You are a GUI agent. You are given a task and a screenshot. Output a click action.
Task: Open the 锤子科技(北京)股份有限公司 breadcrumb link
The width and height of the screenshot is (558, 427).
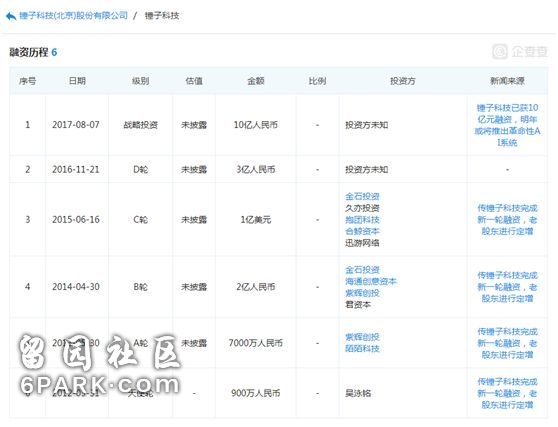click(73, 16)
